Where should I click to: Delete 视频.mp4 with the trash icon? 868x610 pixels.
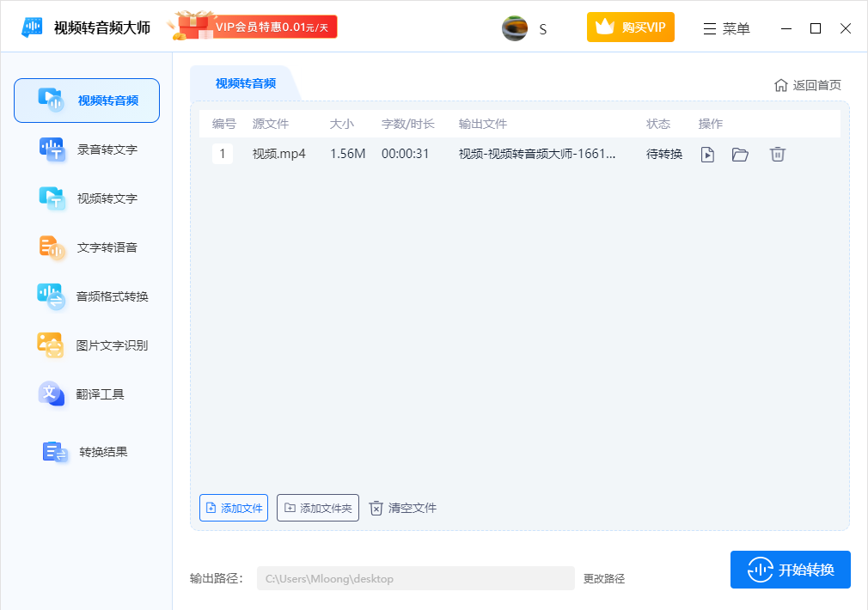[x=777, y=155]
